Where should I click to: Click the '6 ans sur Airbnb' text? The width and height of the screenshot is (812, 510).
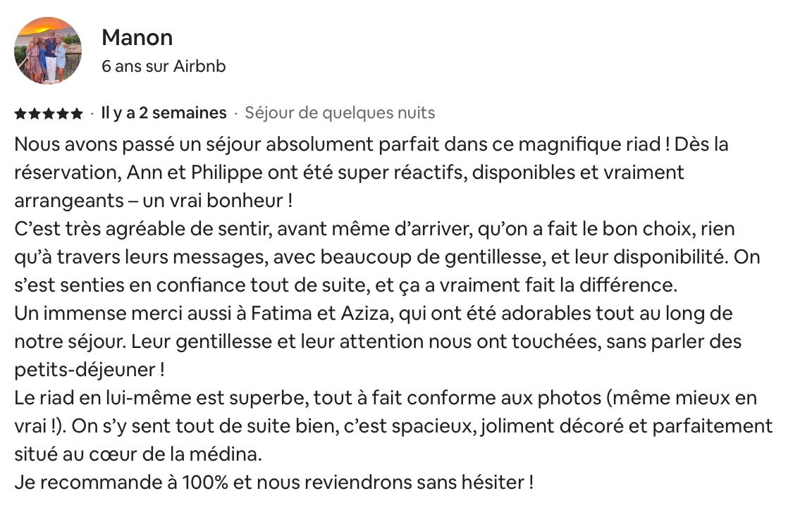(164, 66)
